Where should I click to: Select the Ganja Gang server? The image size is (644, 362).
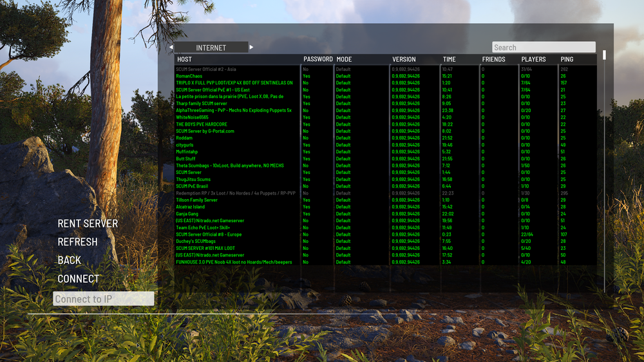385,214
